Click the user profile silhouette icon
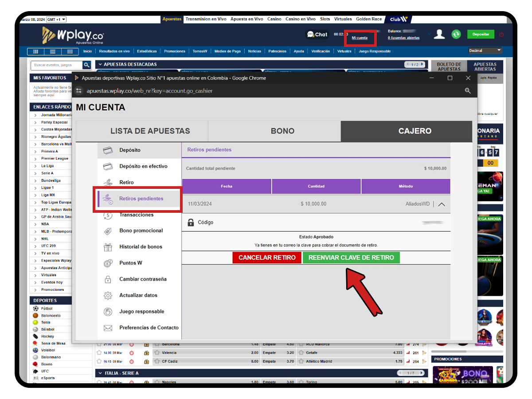The image size is (532, 399). click(x=439, y=34)
